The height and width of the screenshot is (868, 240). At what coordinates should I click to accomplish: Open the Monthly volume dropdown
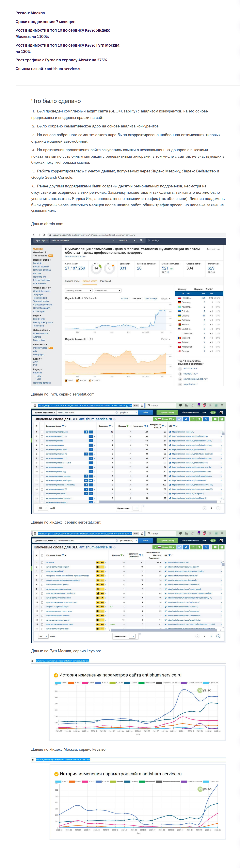coord(78,291)
